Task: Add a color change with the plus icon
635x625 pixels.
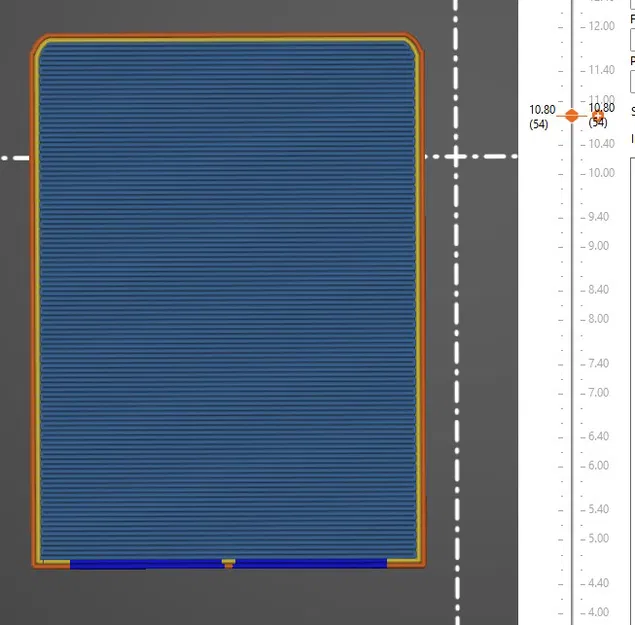Action: coord(597,116)
